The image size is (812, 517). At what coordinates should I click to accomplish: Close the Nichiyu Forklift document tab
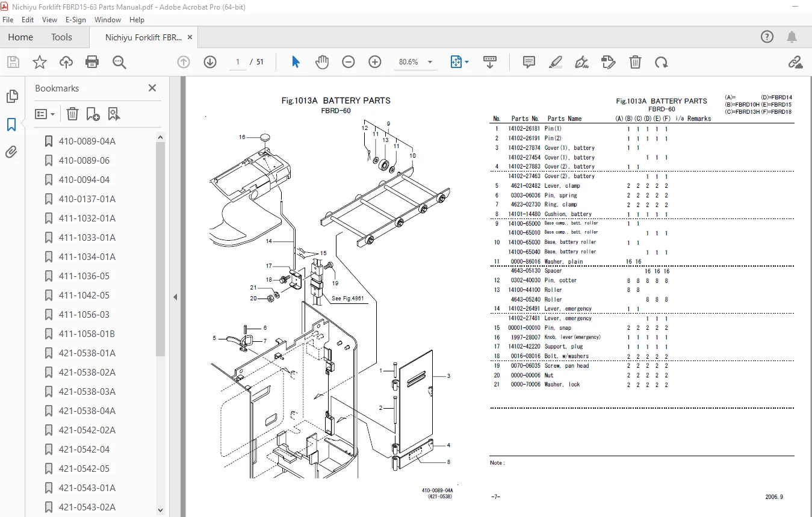coord(190,37)
